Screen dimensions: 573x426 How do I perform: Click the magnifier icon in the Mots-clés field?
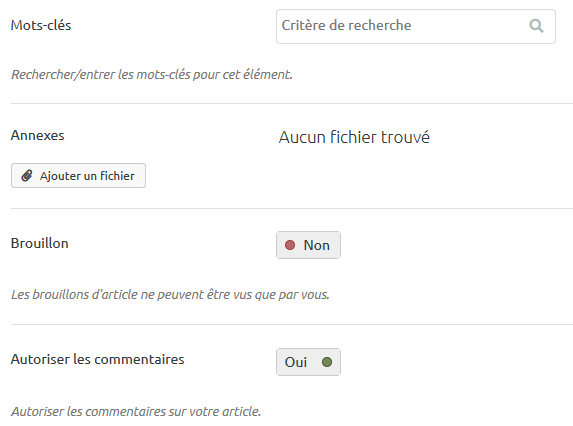(x=536, y=26)
